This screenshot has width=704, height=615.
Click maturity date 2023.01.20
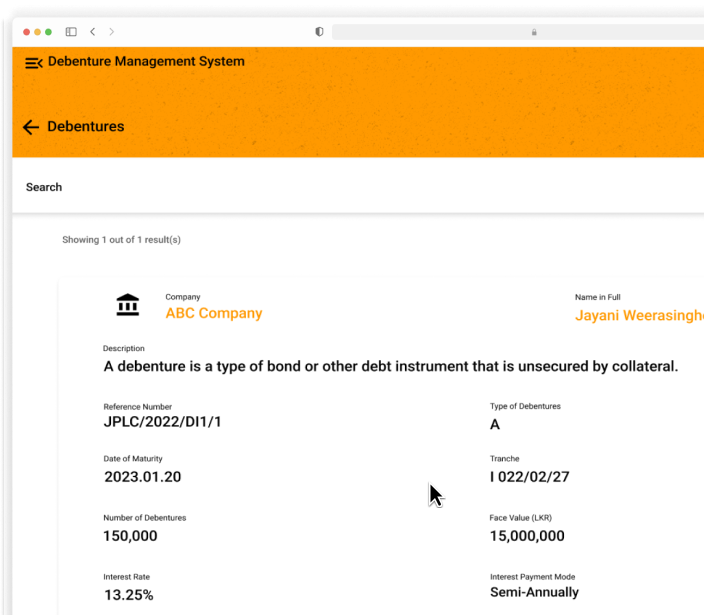(x=142, y=477)
